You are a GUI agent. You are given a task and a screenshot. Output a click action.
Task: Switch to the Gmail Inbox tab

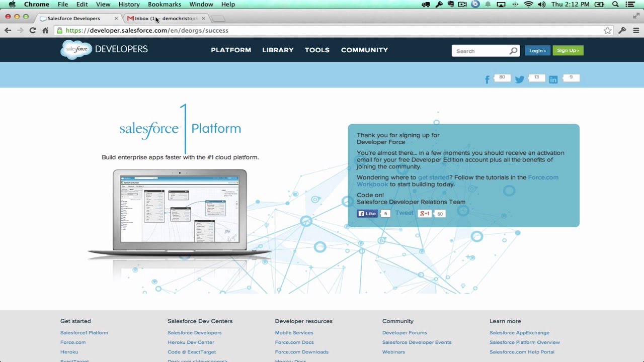coord(166,19)
